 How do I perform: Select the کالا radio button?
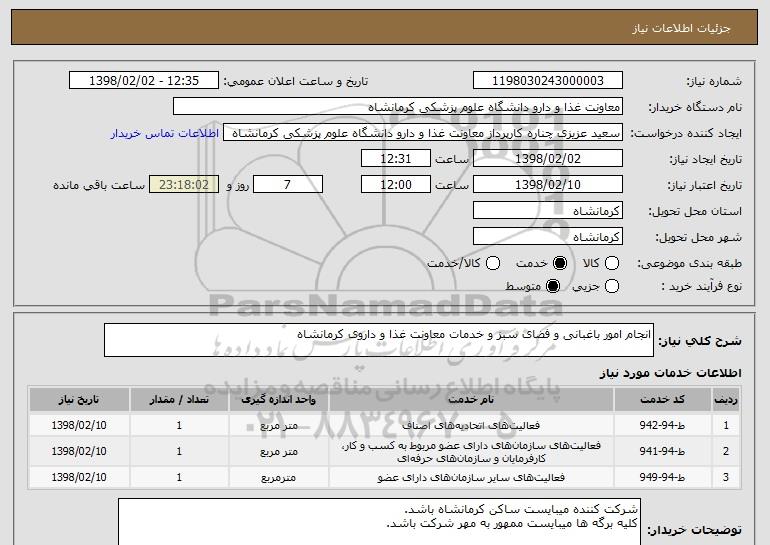click(612, 264)
